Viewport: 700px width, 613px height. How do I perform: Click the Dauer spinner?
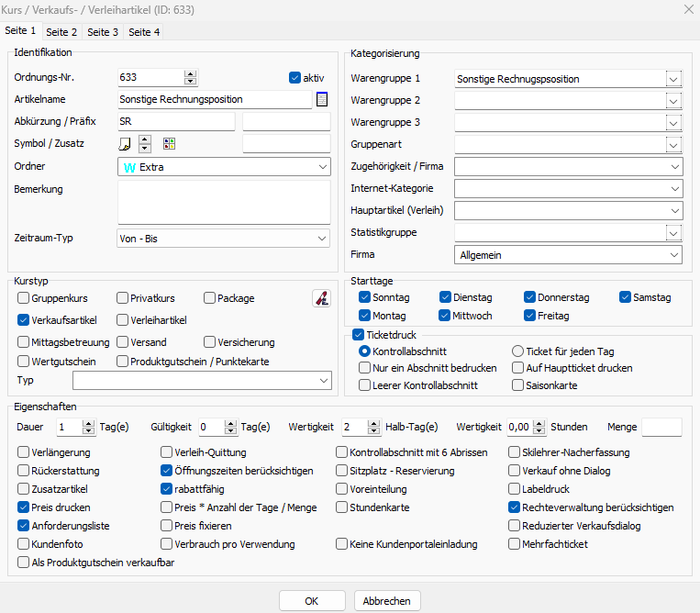click(x=88, y=427)
